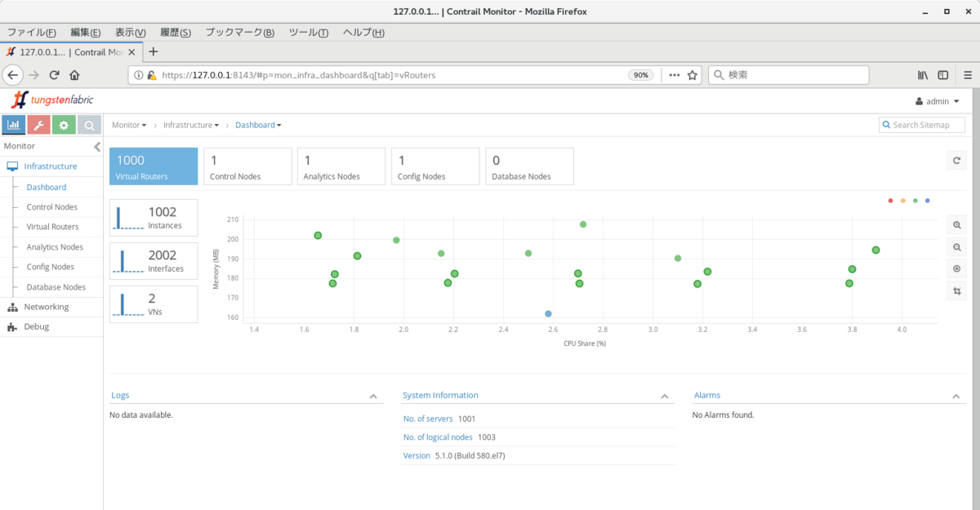Click the 1002 Instances chart box
The width and height of the screenshot is (980, 510).
pos(154,218)
